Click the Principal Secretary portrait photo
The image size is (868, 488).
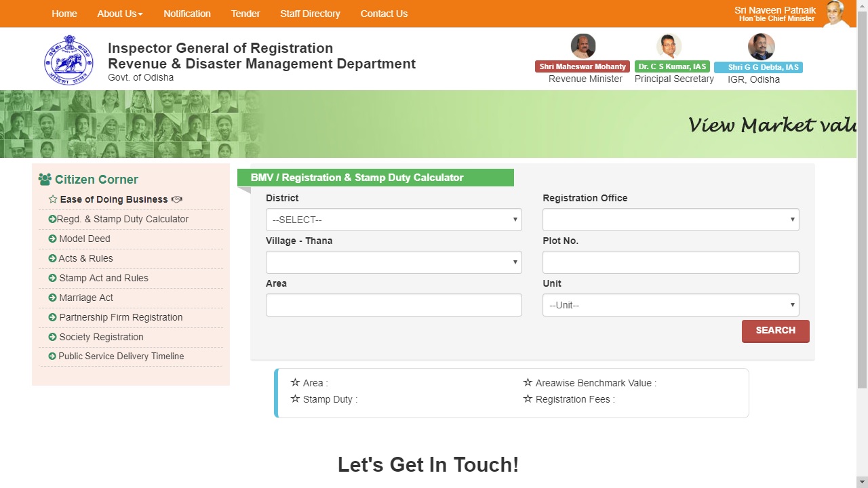coord(669,46)
